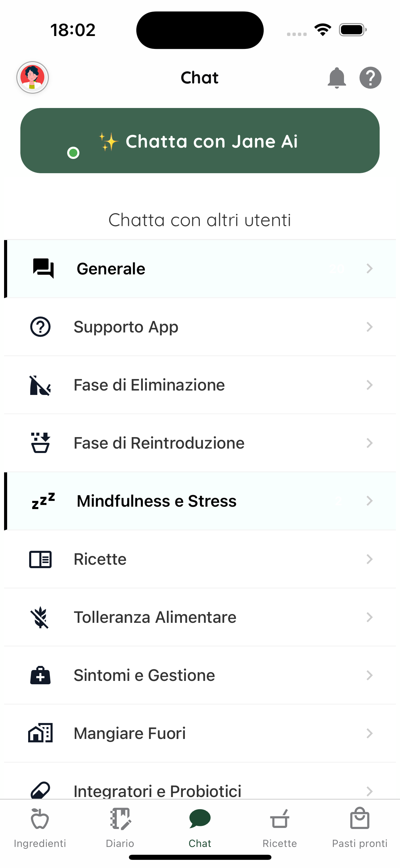Screen dimensions: 400x868
Task: Switch to the Ingredienti tab
Action: 40,828
